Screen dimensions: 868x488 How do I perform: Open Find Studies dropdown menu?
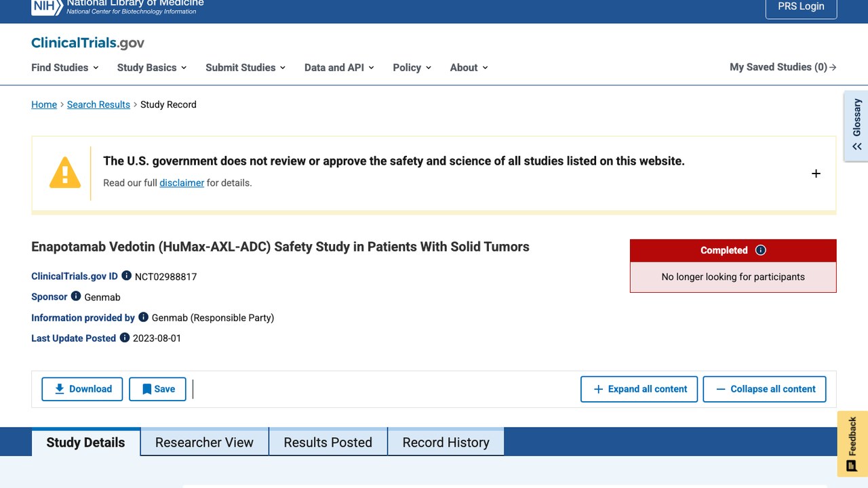(x=65, y=67)
